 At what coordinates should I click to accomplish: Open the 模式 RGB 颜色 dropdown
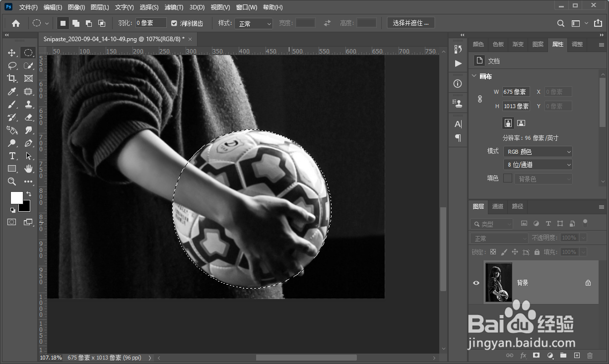pos(538,152)
